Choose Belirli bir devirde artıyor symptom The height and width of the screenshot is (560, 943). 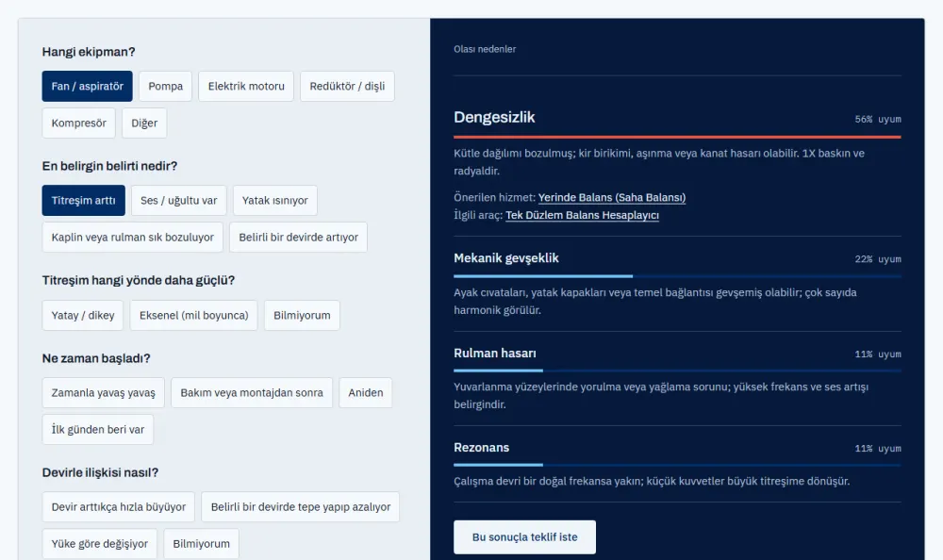coord(298,237)
